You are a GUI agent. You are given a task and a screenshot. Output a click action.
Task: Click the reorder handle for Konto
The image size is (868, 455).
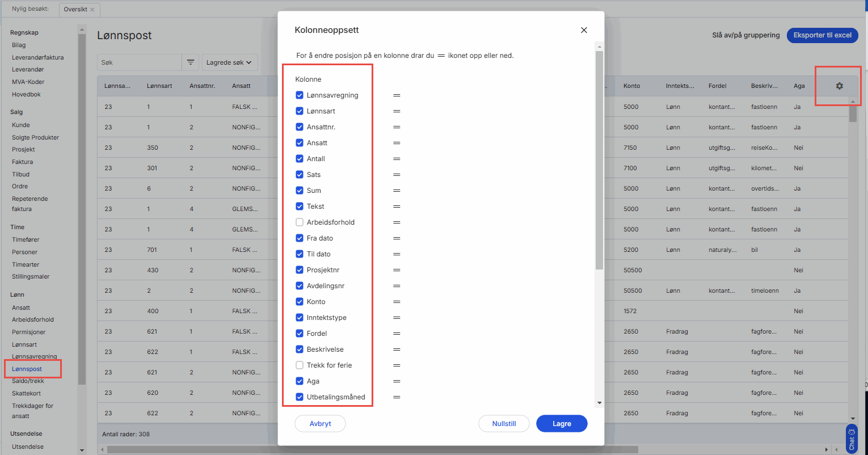[397, 302]
